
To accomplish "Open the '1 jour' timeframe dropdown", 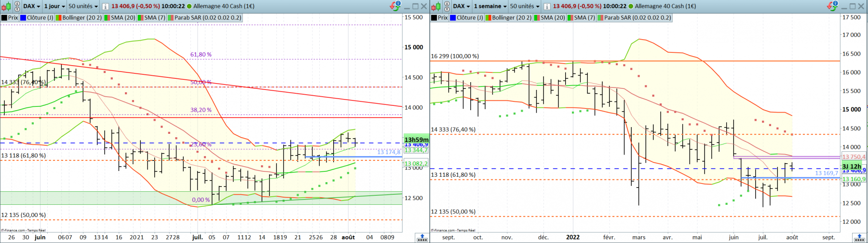I will (x=54, y=6).
